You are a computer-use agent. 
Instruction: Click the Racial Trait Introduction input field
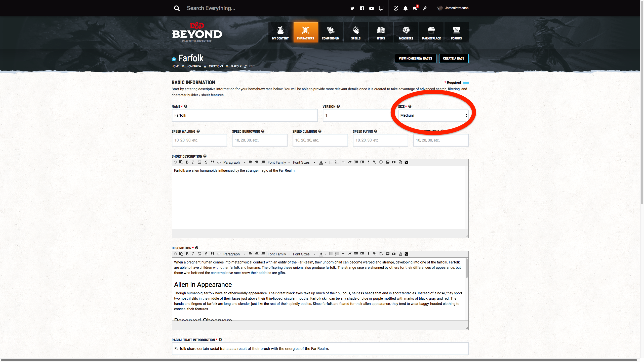click(x=320, y=349)
